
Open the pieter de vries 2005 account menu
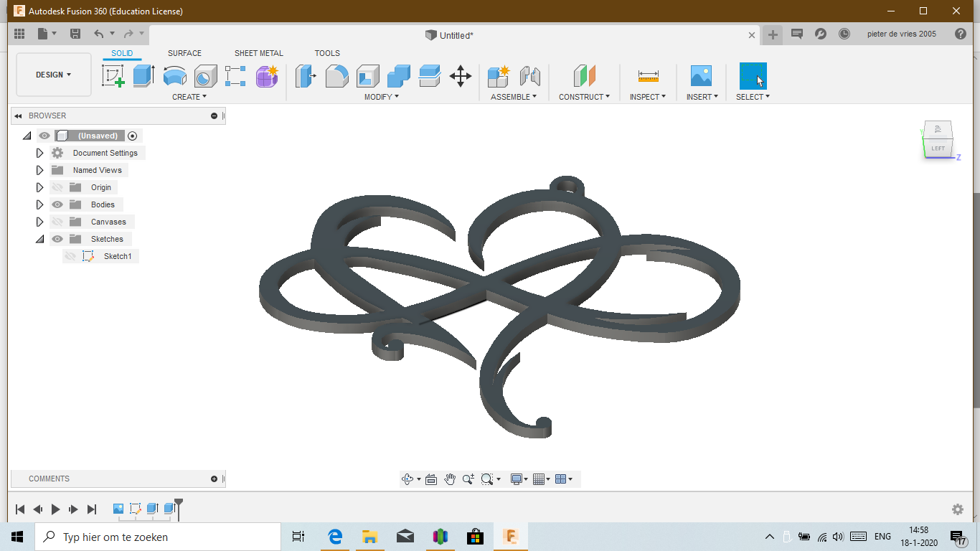tap(902, 34)
